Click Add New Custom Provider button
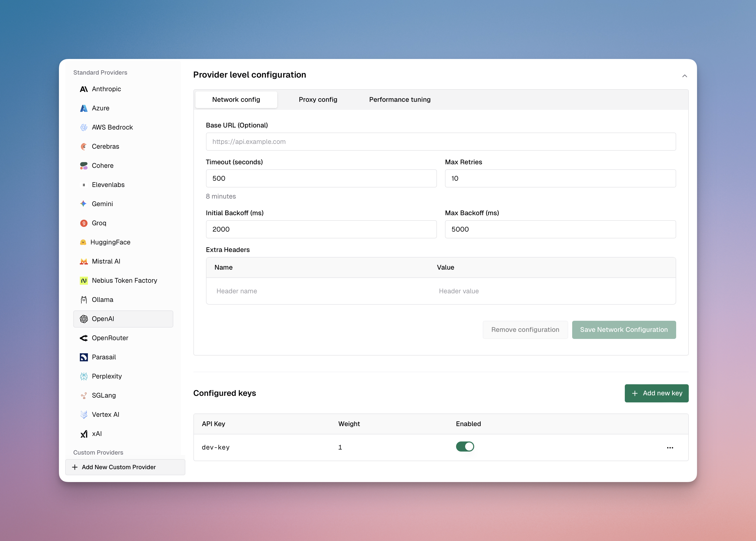The image size is (756, 541). pyautogui.click(x=125, y=467)
